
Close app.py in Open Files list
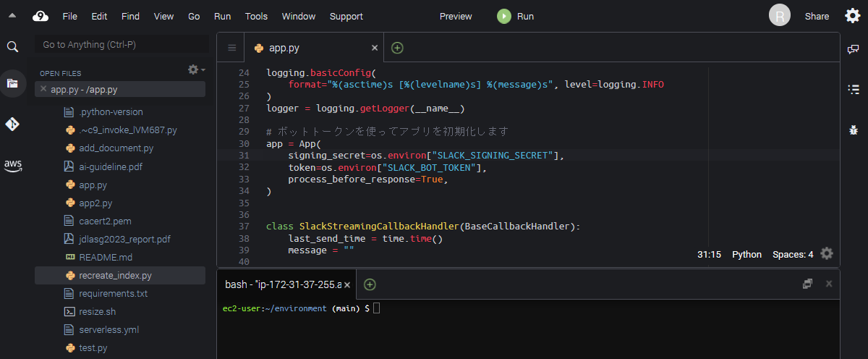pos(43,89)
